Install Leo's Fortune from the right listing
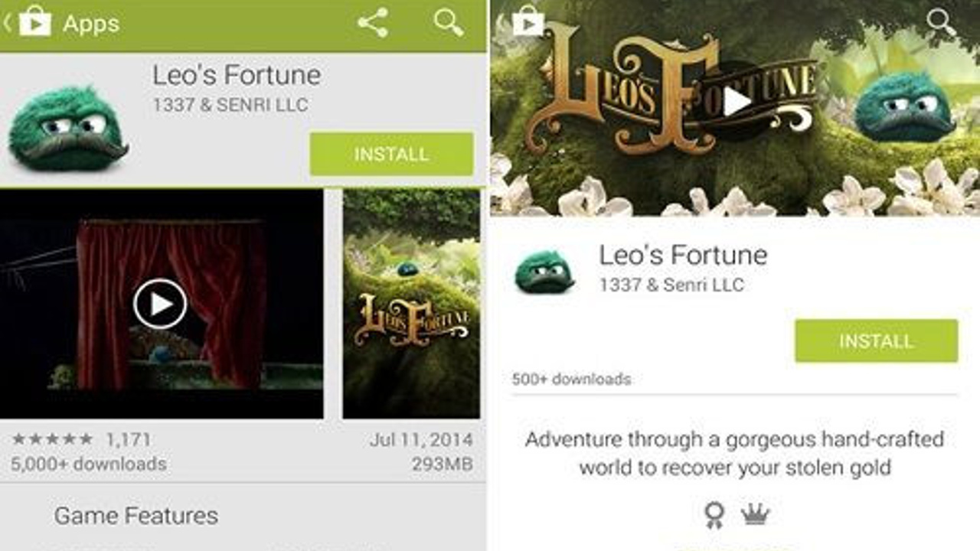Viewport: 980px width, 551px height. pos(876,341)
